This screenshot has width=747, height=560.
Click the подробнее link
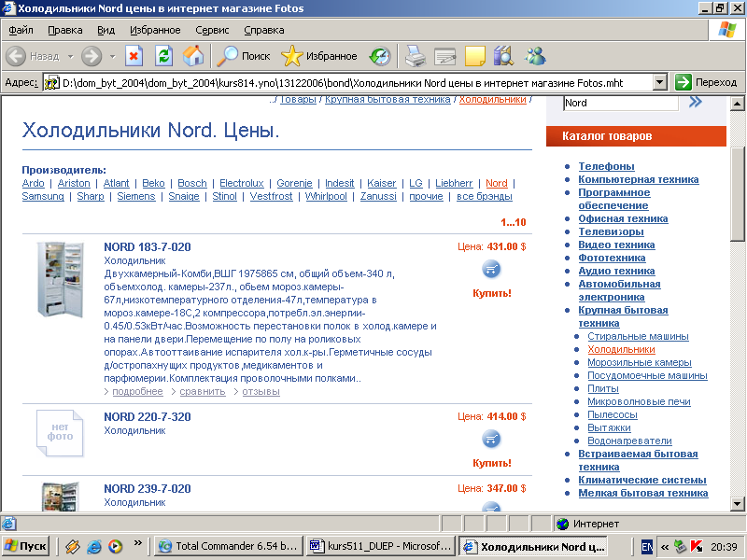(x=137, y=391)
